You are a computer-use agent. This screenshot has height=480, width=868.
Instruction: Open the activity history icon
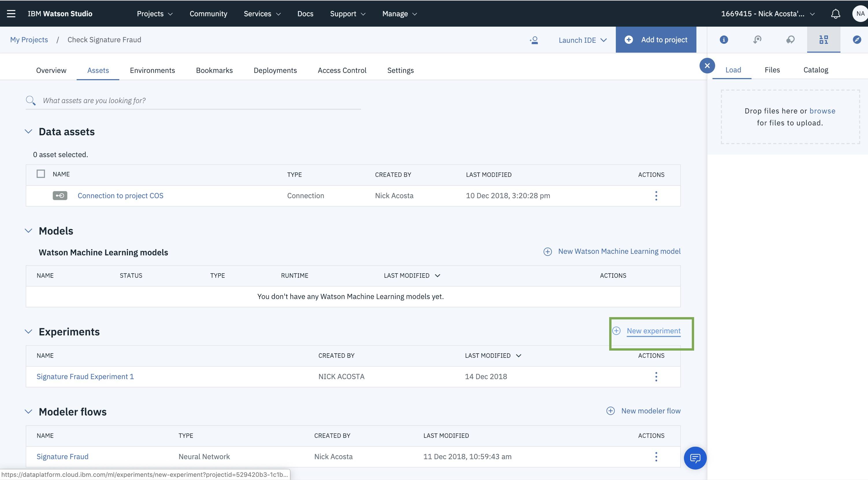(757, 40)
